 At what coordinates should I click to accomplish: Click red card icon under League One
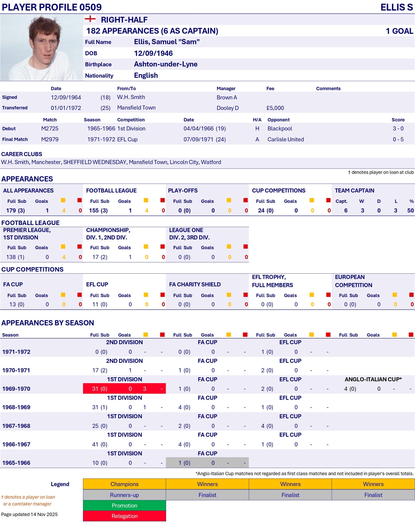click(245, 246)
